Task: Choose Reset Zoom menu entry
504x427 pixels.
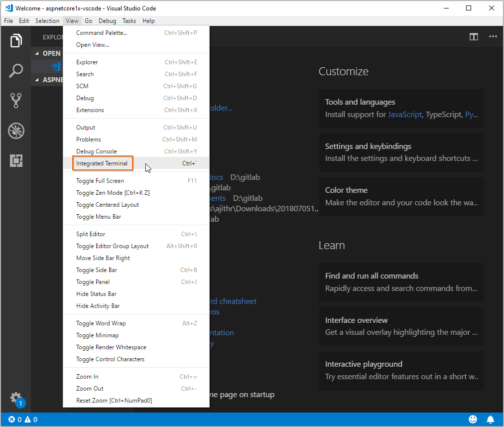Action: (136, 400)
